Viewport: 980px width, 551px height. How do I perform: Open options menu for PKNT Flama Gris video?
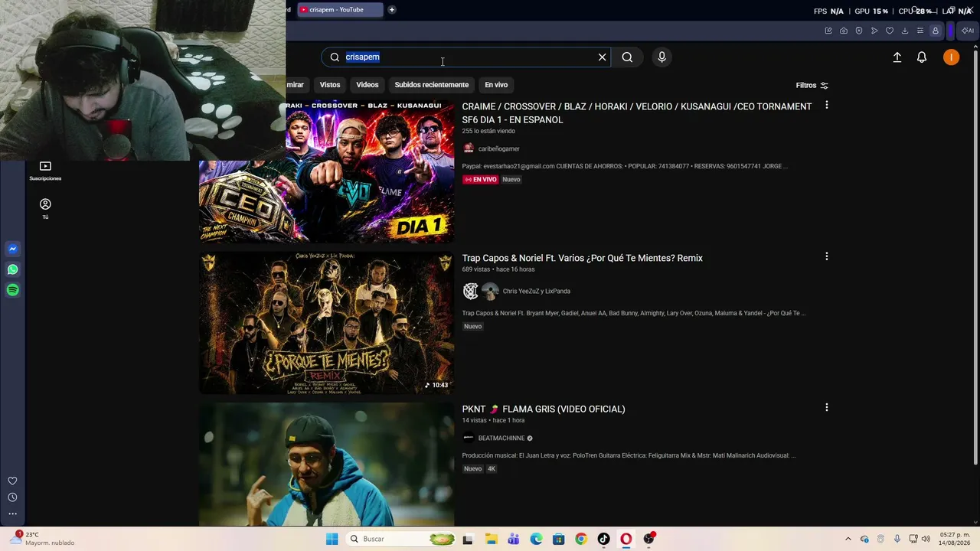tap(826, 408)
